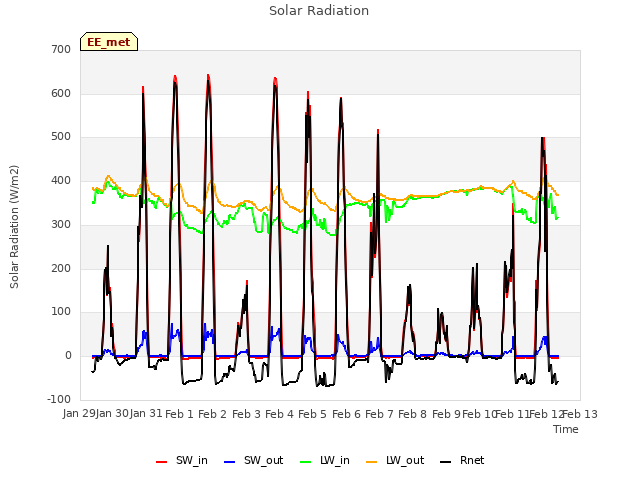The height and width of the screenshot is (480, 640).
Task: Click the 300 y-axis tick label
Action: click(61, 224)
